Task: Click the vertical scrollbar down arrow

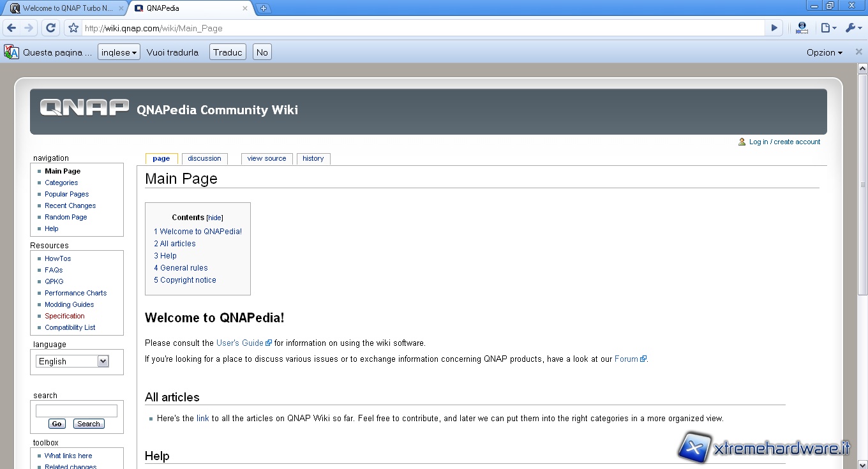Action: pyautogui.click(x=862, y=464)
